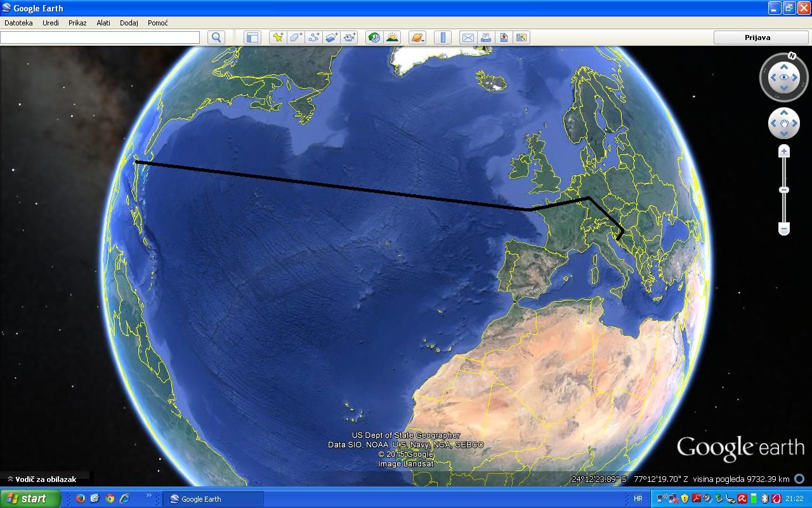Click the print icon

486,37
